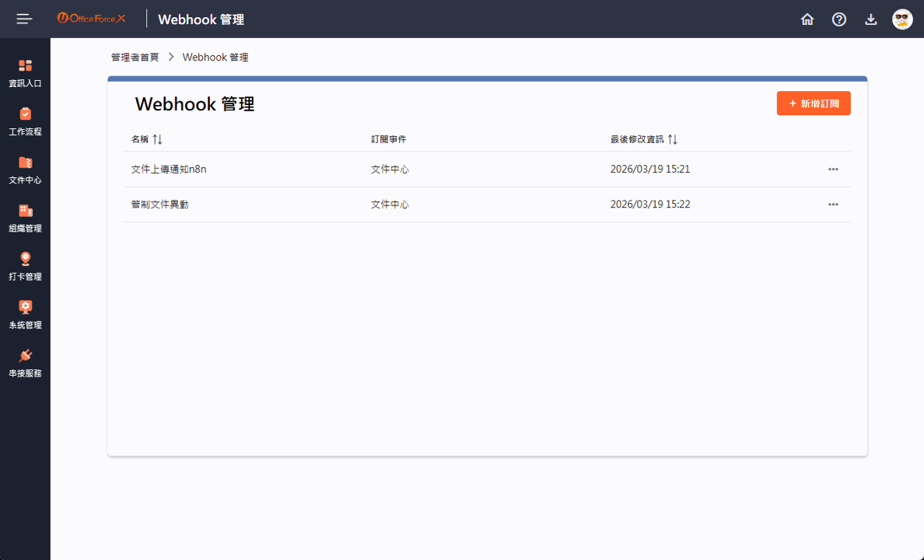Open more options for 管制文件異動 row

click(833, 205)
